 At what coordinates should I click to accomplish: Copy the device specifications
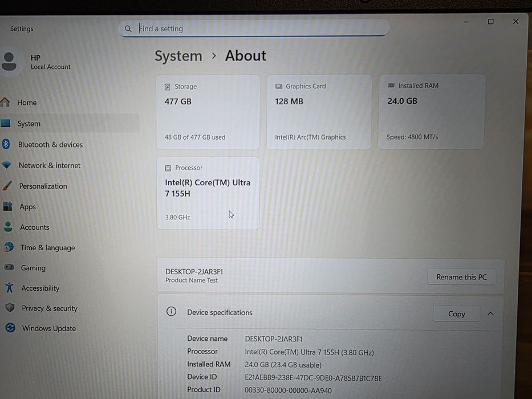click(x=456, y=314)
